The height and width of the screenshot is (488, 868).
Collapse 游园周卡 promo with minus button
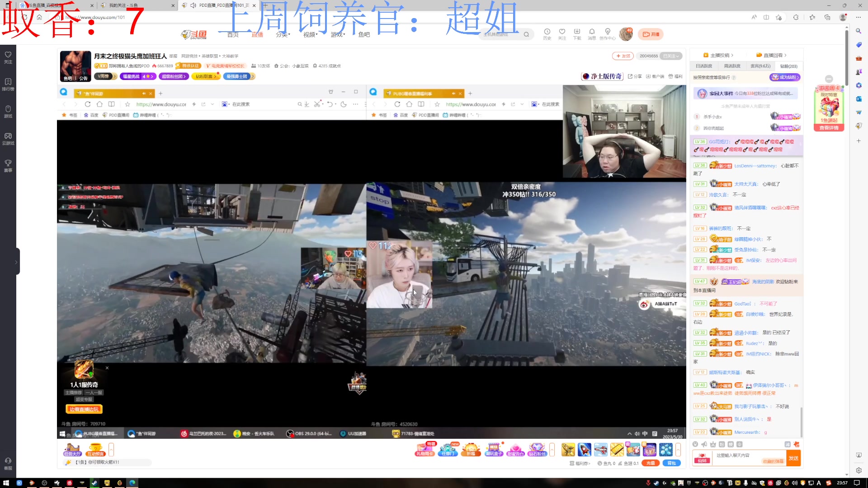(x=829, y=79)
